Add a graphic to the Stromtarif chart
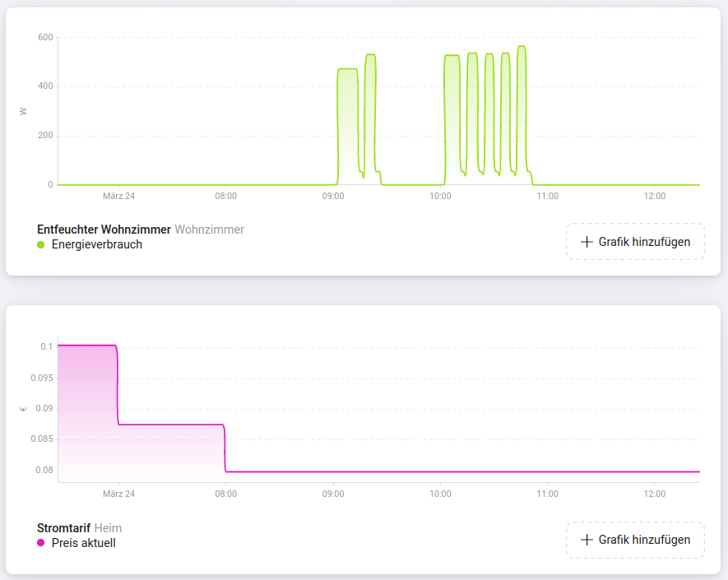The image size is (728, 580). coord(635,540)
